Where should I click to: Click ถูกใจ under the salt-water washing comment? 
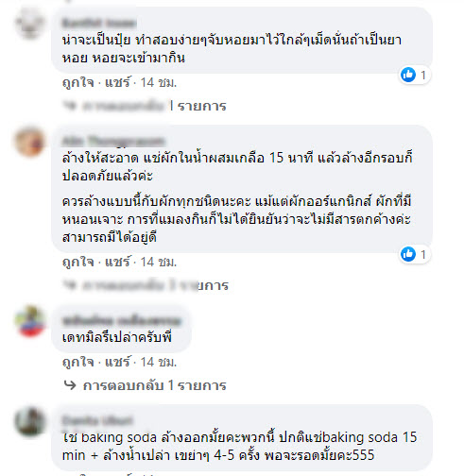click(78, 262)
